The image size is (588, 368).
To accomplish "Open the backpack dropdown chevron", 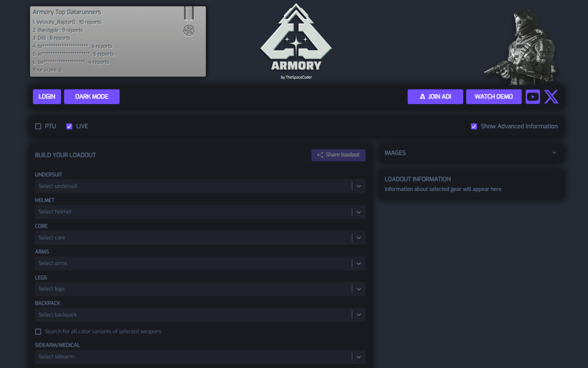I will tap(359, 315).
